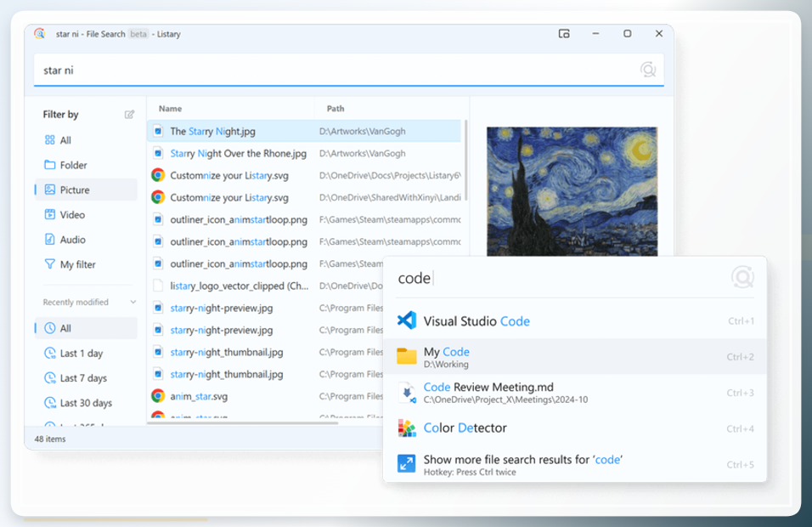Click expand icon for more search results
This screenshot has width=812, height=527.
(x=407, y=464)
